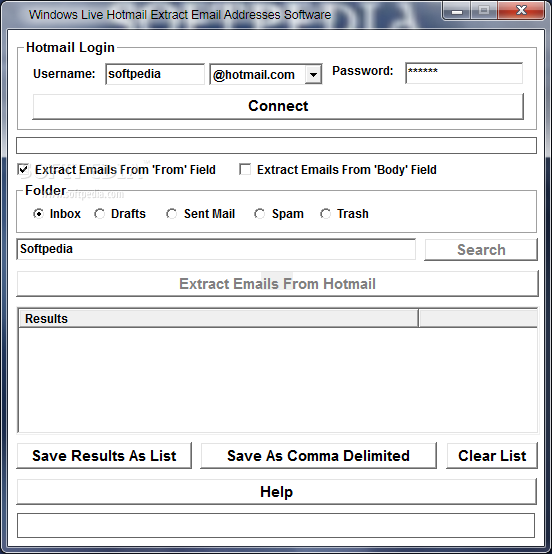The width and height of the screenshot is (552, 554).
Task: Toggle Extract Emails From 'From' Field checkbox
Action: point(23,170)
